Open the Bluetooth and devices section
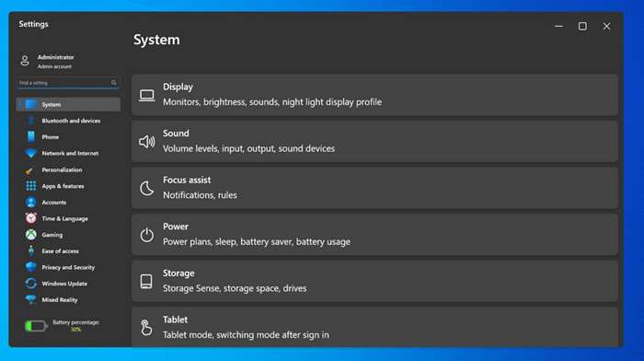 [x=69, y=121]
